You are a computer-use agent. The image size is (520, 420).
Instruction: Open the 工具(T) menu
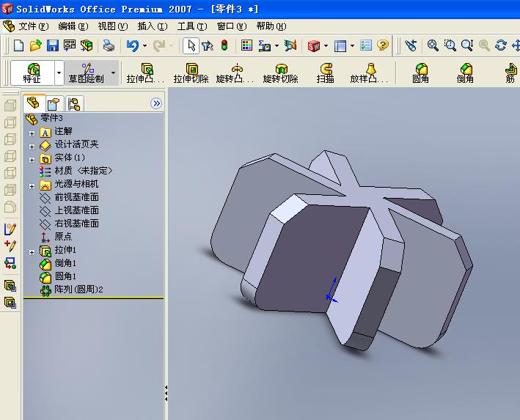192,26
